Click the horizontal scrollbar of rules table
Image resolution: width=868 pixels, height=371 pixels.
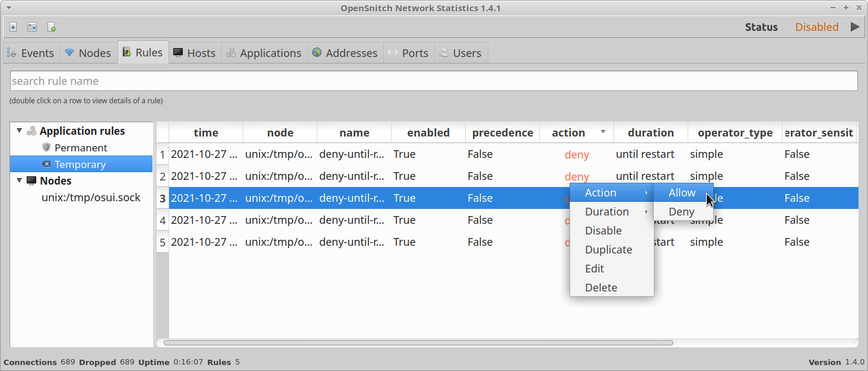tap(418, 343)
